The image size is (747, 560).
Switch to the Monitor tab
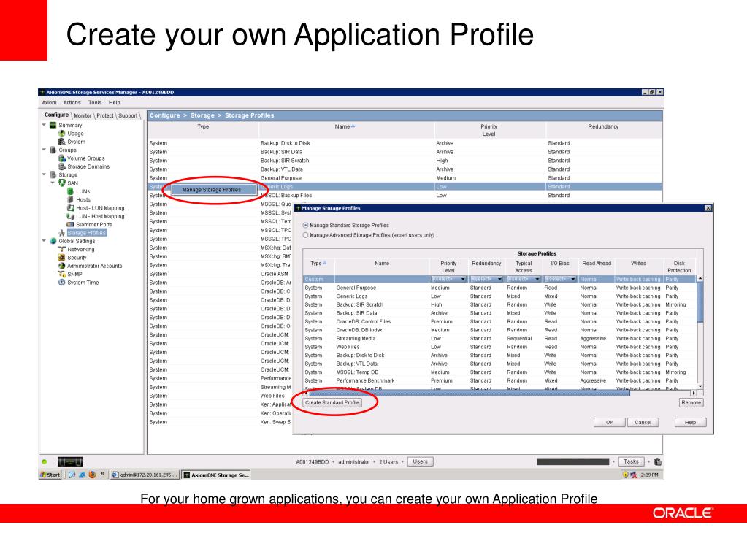[x=83, y=115]
